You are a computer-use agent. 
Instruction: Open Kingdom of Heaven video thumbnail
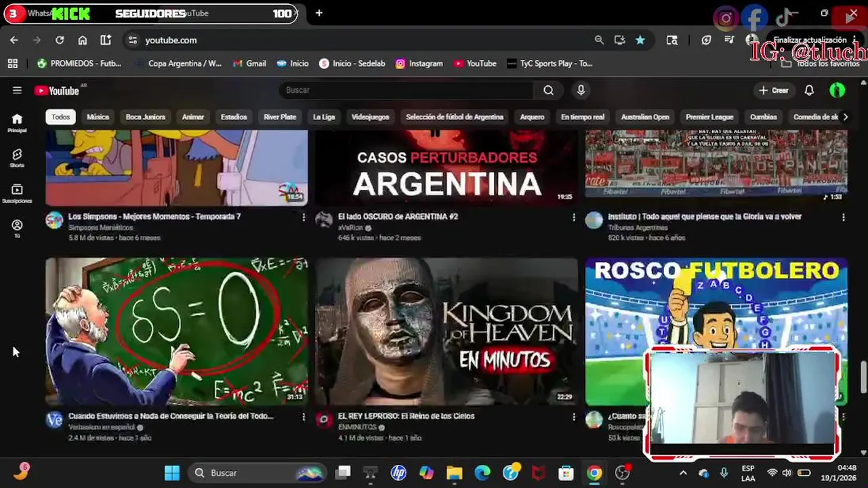point(447,331)
